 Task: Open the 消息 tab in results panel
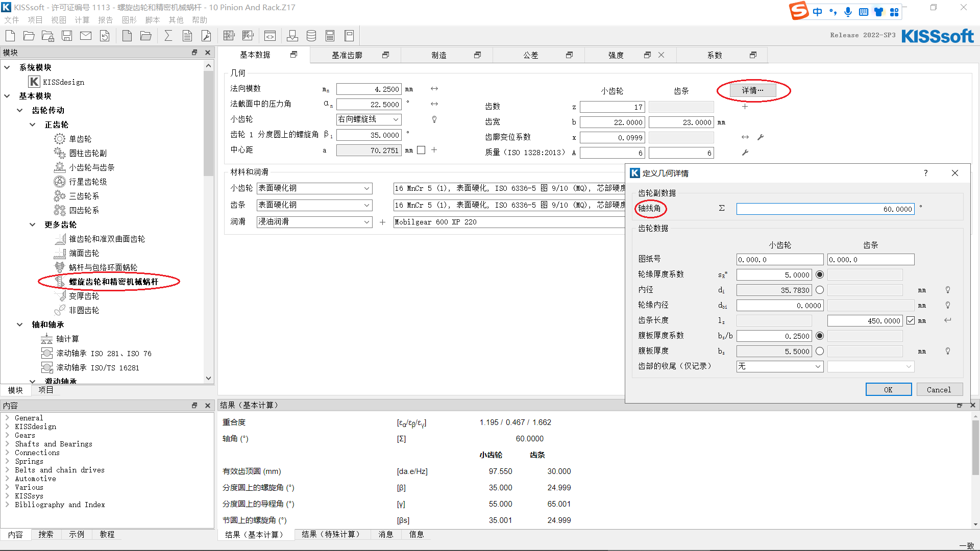(x=386, y=534)
